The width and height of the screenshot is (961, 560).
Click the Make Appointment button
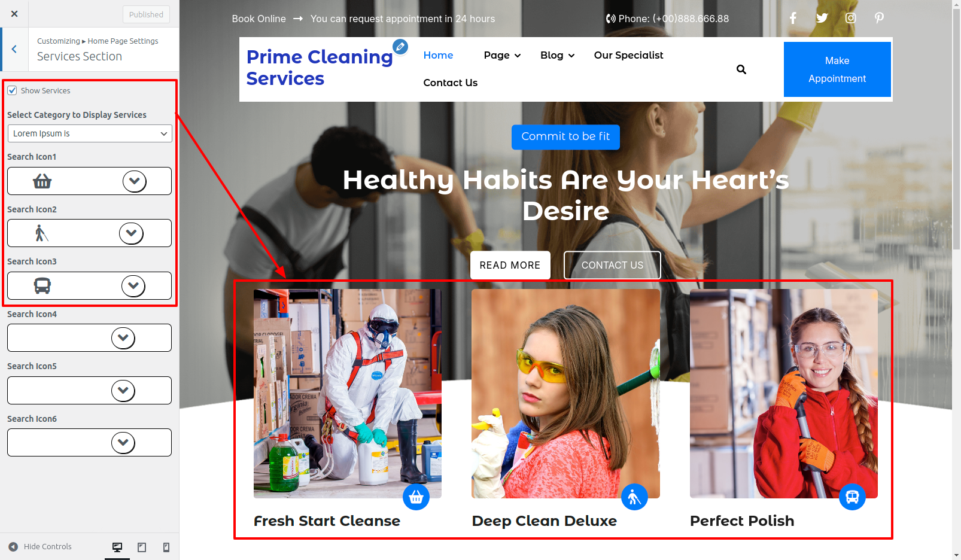coord(837,69)
